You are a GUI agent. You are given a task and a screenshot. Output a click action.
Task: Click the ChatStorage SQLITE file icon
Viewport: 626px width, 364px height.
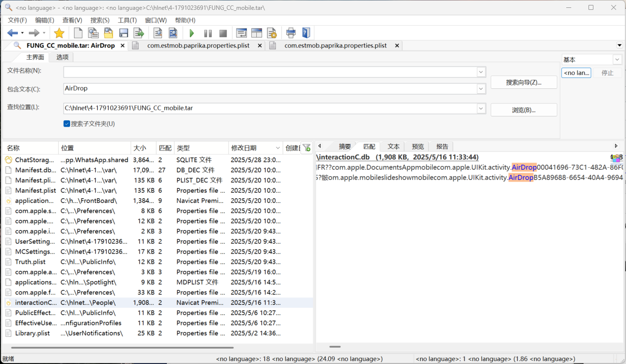pos(8,160)
